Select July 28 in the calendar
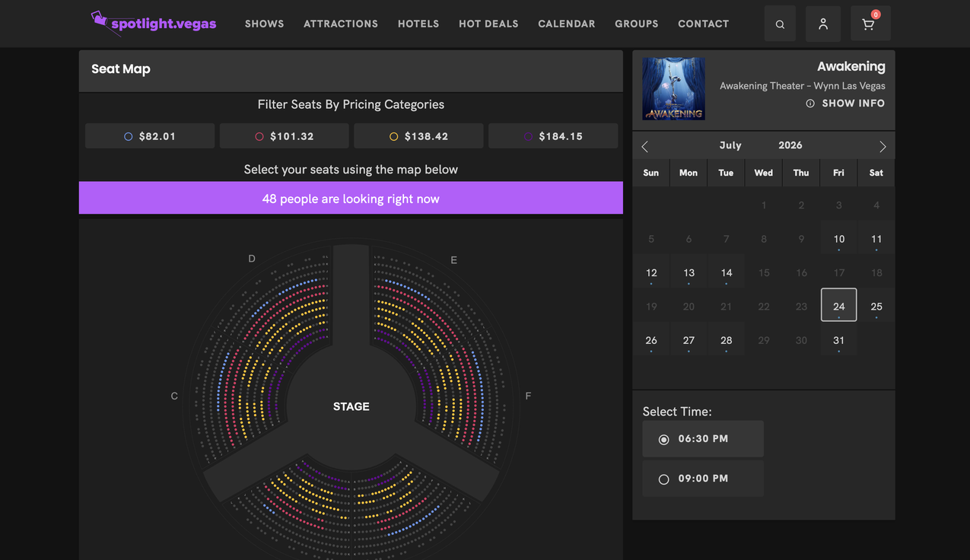This screenshot has height=560, width=970. (x=727, y=340)
